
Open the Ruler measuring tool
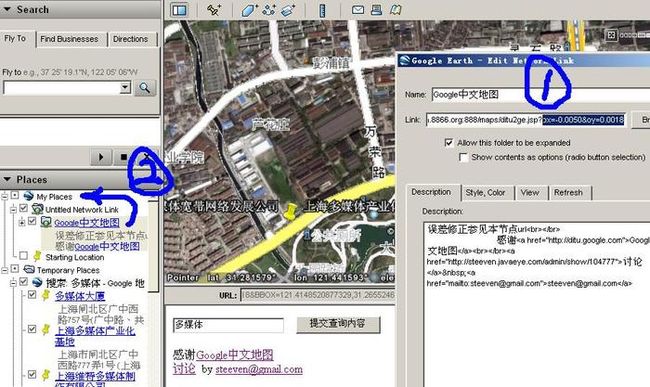coord(323,10)
